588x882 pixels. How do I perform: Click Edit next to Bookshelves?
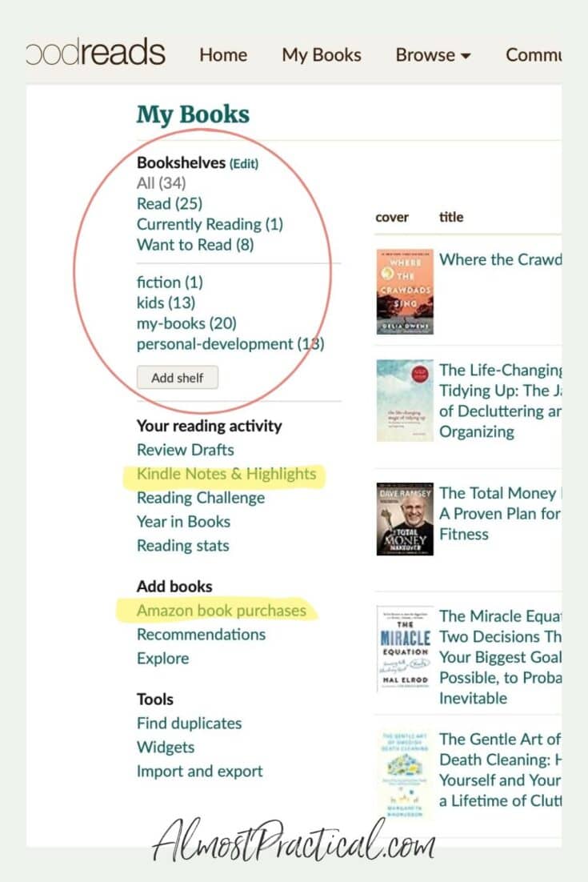pos(245,163)
